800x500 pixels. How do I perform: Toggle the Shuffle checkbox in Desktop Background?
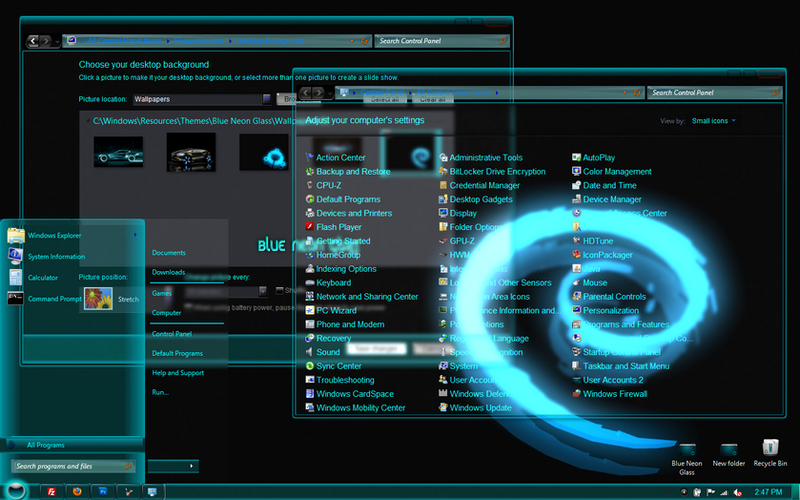tap(279, 290)
